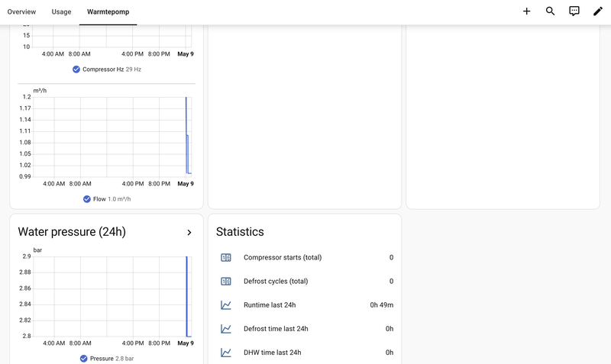Screen dimensions: 611x364
Task: Open Defrost time last 24h row
Action: (x=305, y=329)
